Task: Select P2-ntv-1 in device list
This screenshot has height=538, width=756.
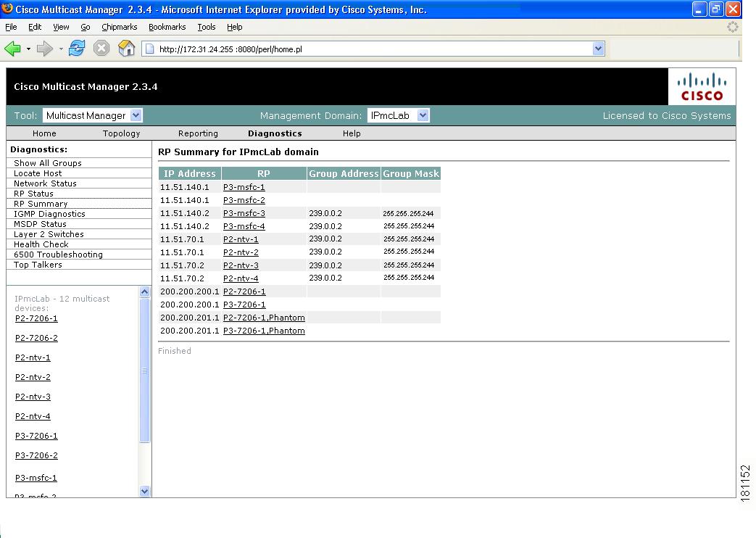Action: pos(33,357)
